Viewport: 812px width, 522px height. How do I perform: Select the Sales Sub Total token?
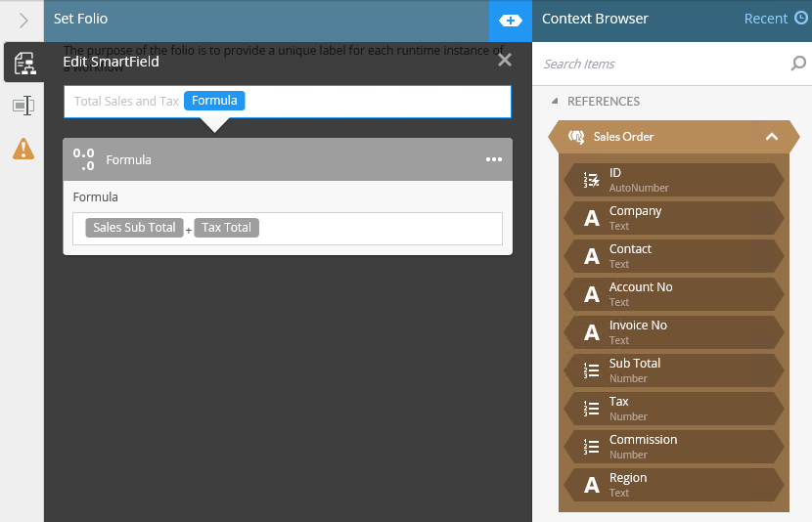[134, 228]
